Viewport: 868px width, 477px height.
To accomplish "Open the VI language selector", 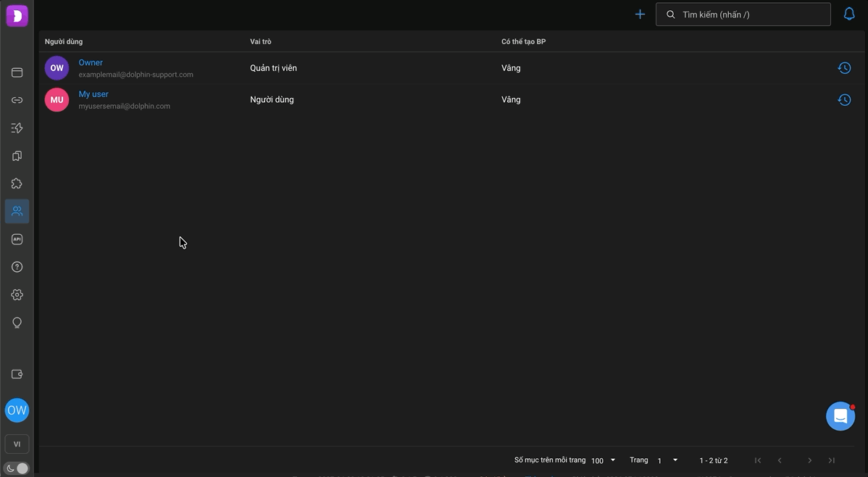I will pos(17,444).
